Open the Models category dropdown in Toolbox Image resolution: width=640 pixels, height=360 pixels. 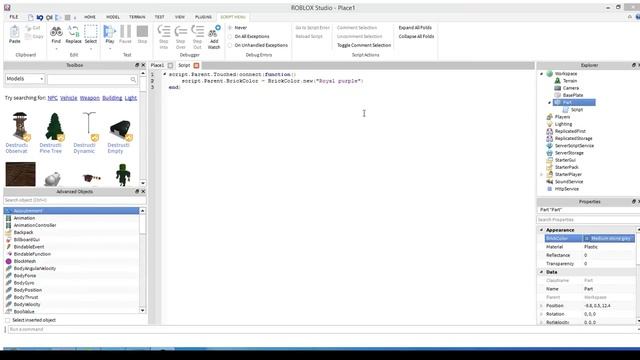(x=24, y=79)
